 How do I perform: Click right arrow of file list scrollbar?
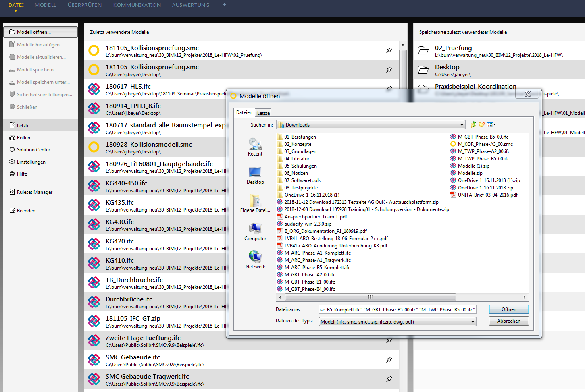click(525, 297)
